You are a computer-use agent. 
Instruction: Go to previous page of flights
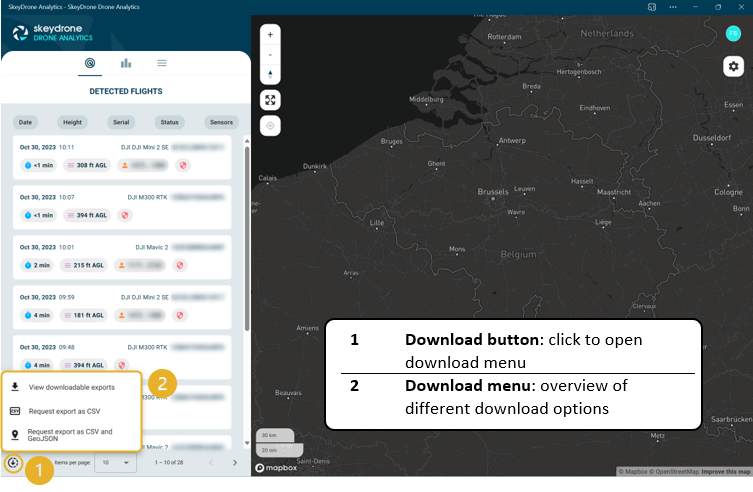(211, 463)
